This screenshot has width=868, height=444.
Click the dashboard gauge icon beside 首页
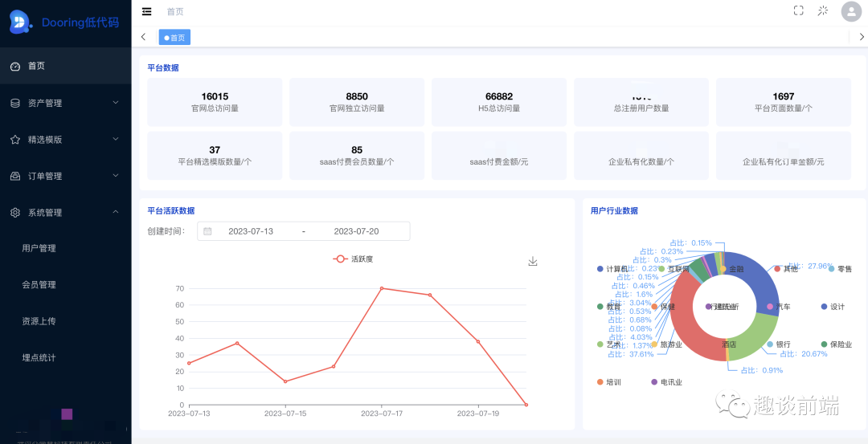click(x=15, y=67)
